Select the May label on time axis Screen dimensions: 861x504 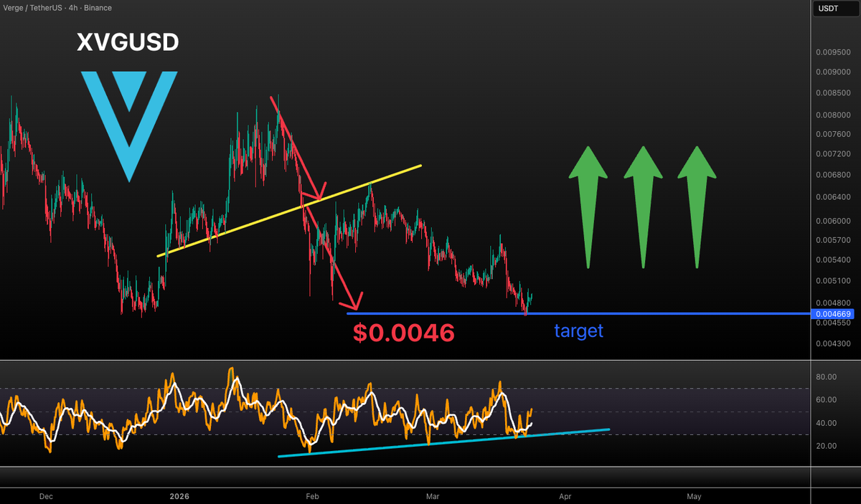(x=694, y=496)
